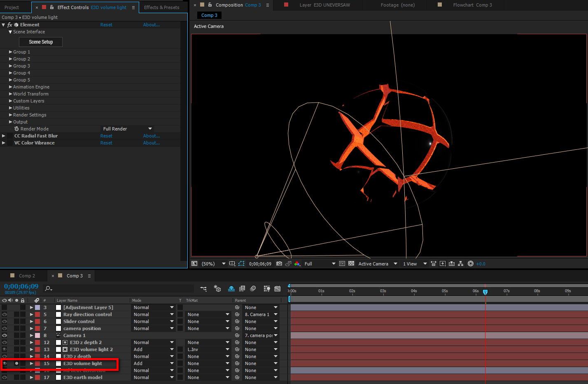Reset exposure using the viewer aperture icon
The height and width of the screenshot is (384, 588).
(471, 264)
